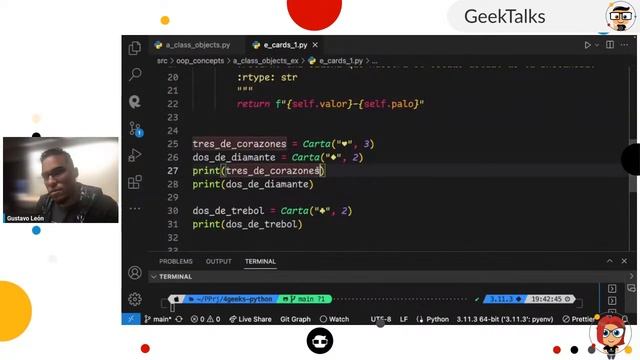
Task: Show additional views ellipsis in activity bar
Action: click(x=135, y=209)
